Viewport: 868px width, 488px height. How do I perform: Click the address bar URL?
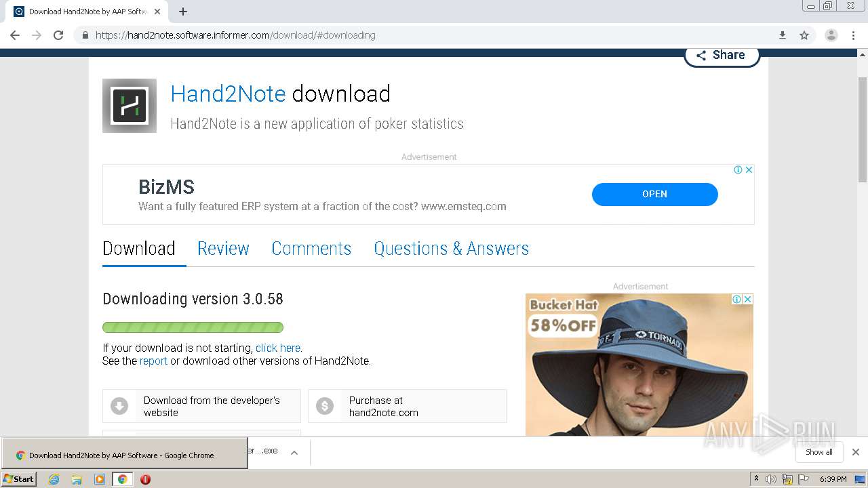[x=235, y=35]
